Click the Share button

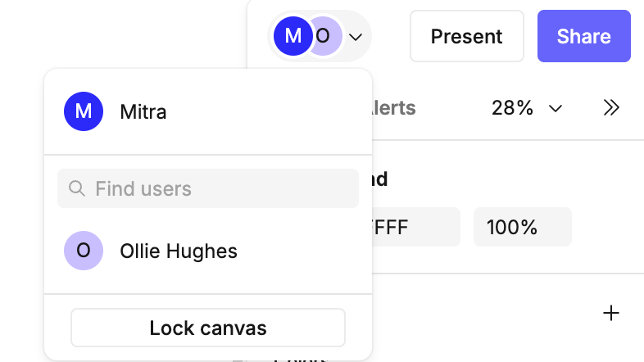(583, 36)
